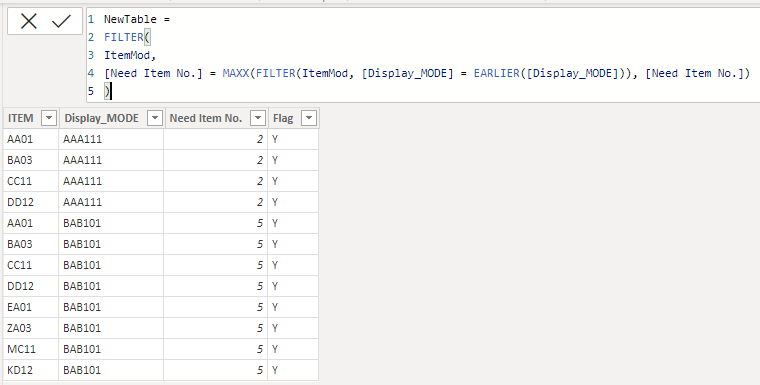Click ItemMod on formula line 3
Viewport: 760px width, 385px height.
point(127,55)
